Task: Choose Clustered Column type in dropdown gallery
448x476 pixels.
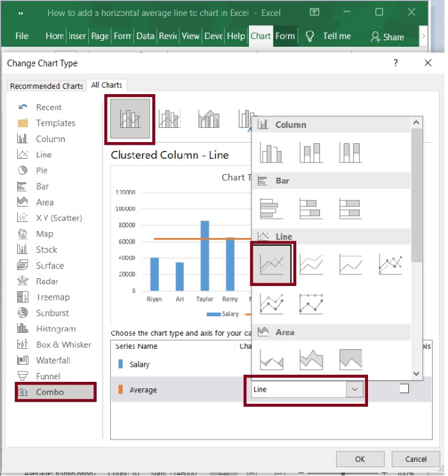Action: [x=271, y=153]
